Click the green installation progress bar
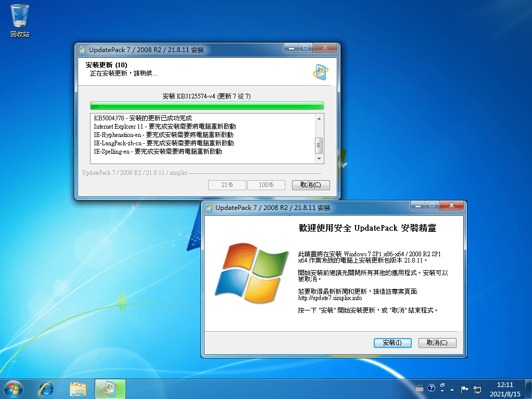This screenshot has width=532, height=399. pyautogui.click(x=207, y=105)
